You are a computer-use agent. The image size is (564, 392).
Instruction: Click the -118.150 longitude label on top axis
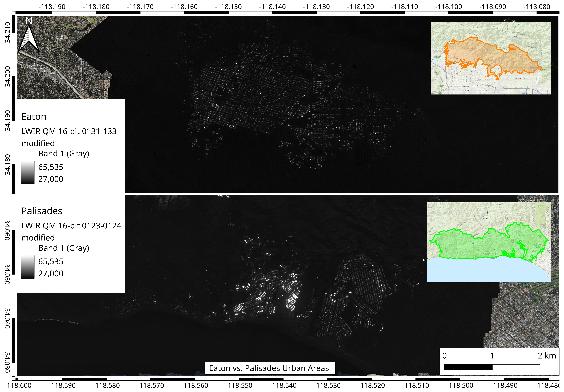click(228, 7)
